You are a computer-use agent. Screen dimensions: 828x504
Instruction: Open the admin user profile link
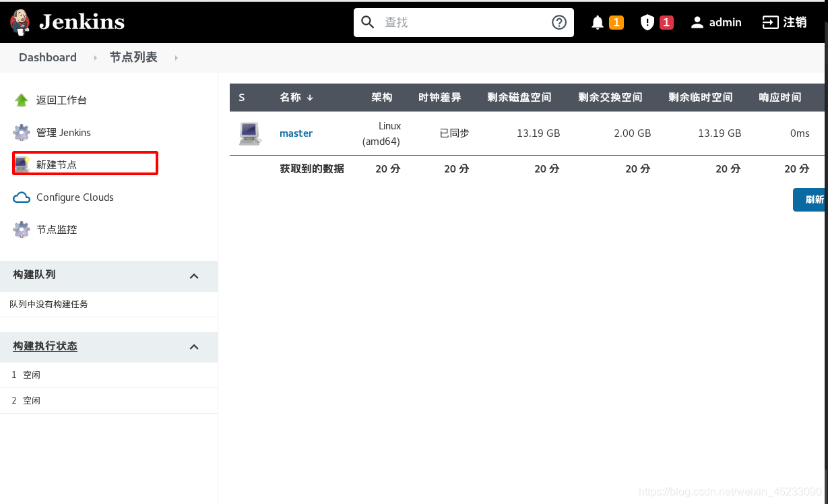coord(726,22)
